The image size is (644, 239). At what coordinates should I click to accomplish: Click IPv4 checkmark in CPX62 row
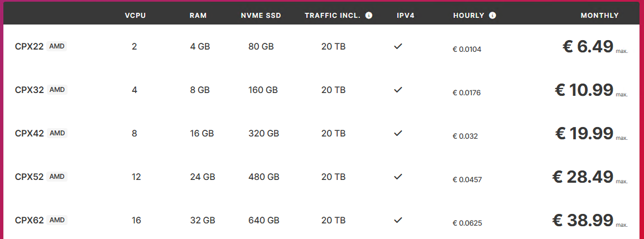398,220
